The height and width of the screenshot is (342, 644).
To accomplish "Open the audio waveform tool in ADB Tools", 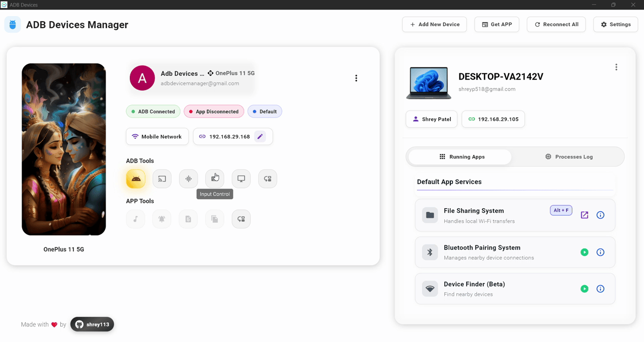I will pyautogui.click(x=188, y=179).
